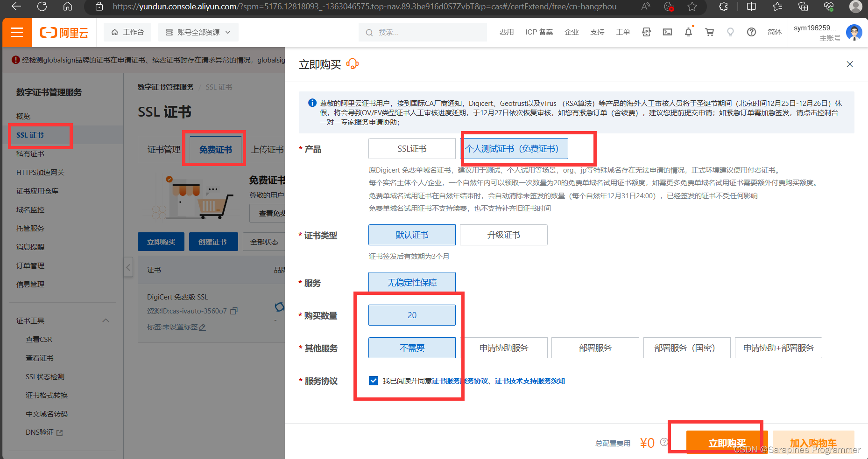Open browser favorites list
This screenshot has width=868, height=459.
(x=777, y=7)
